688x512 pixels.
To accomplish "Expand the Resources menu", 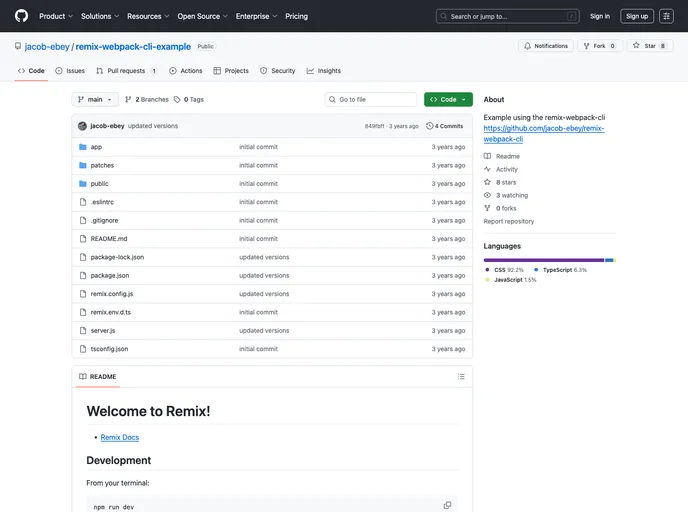I will point(148,16).
